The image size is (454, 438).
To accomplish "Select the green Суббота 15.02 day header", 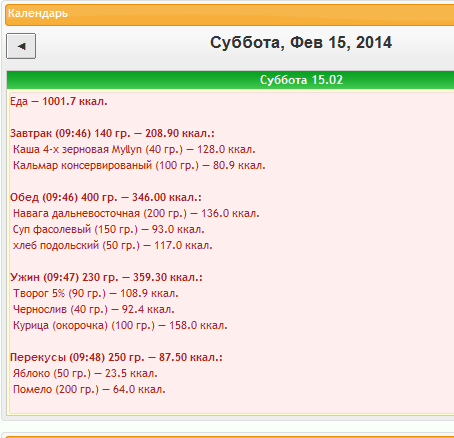I will tap(230, 80).
